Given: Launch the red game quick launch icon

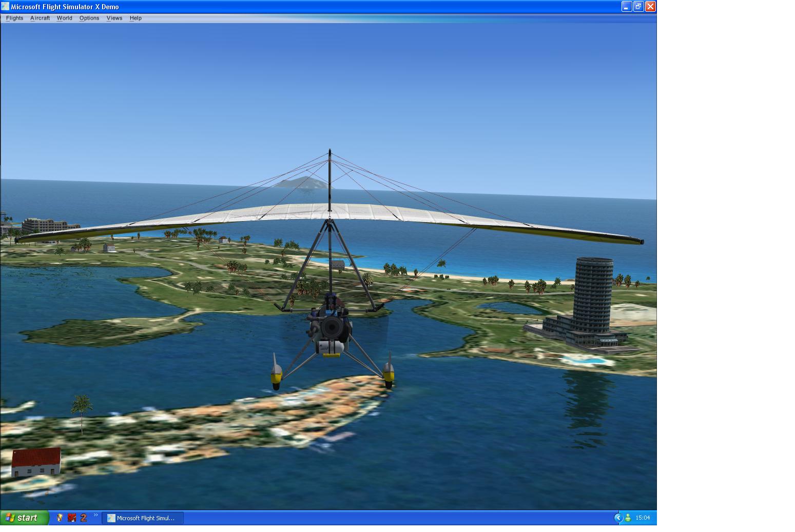Looking at the screenshot, I should (x=72, y=518).
